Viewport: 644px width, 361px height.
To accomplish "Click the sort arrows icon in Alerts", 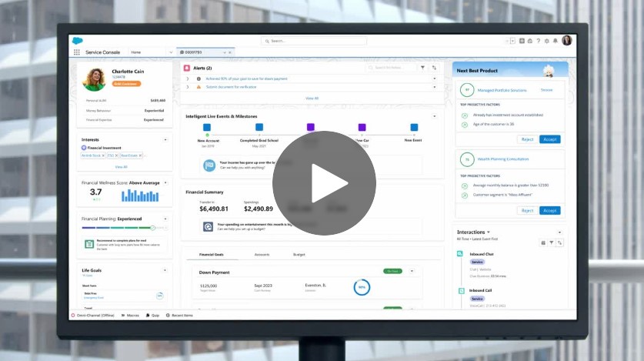I will (434, 68).
